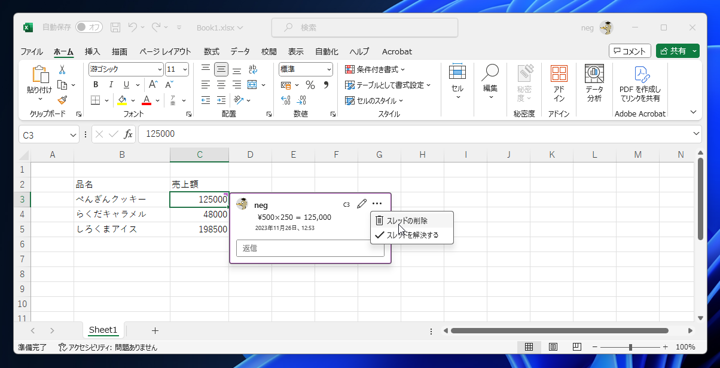The image size is (720, 368).
Task: Open セルのスタイル dropdown
Action: pos(374,100)
